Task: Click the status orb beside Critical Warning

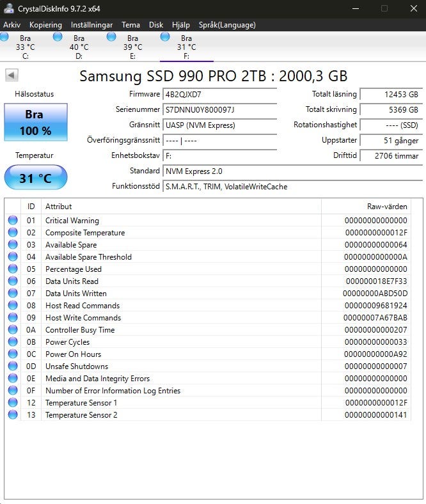Action: coord(13,220)
